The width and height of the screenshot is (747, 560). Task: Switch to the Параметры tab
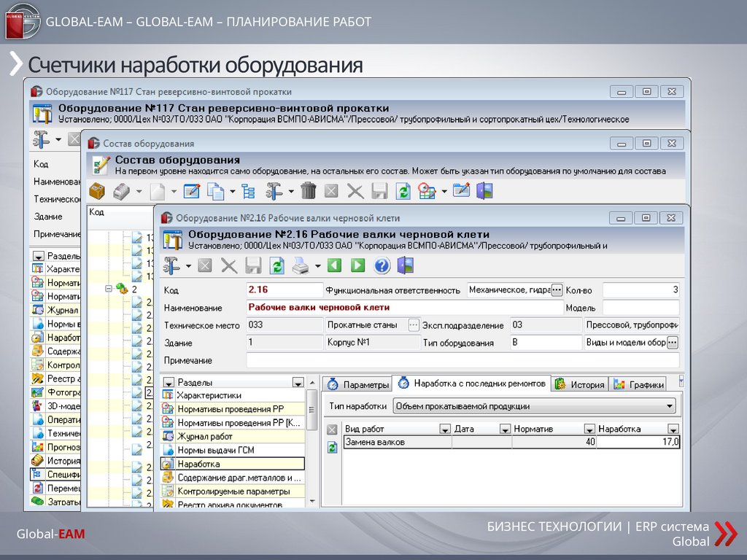pos(357,384)
